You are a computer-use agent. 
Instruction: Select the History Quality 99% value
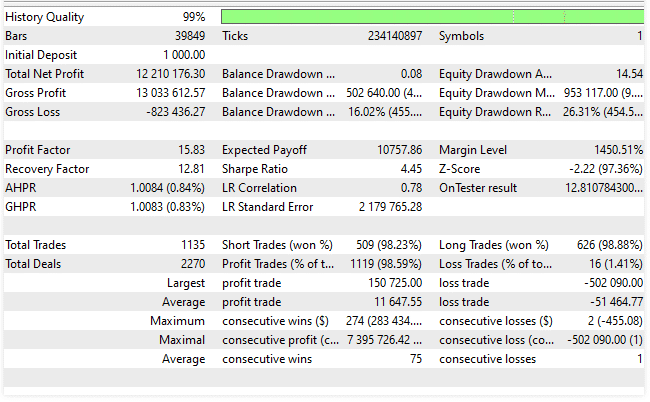[x=194, y=17]
